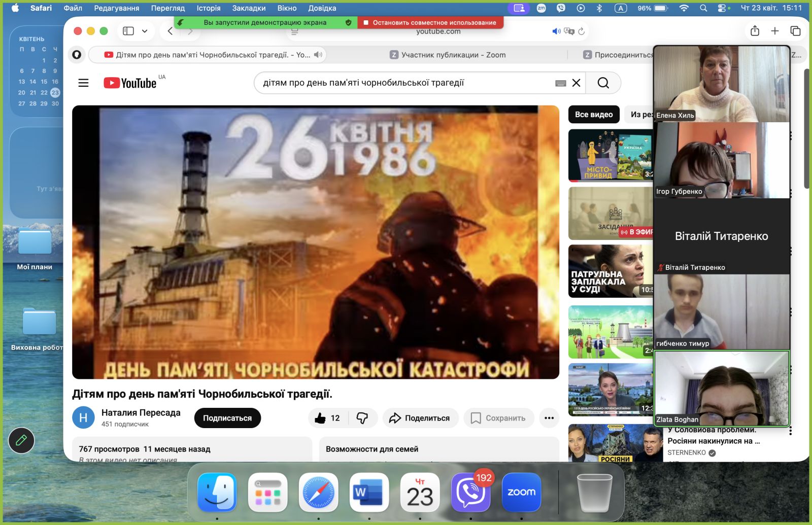812x525 pixels.
Task: Expand the sidebar tab group dropdown chevron
Action: point(145,31)
